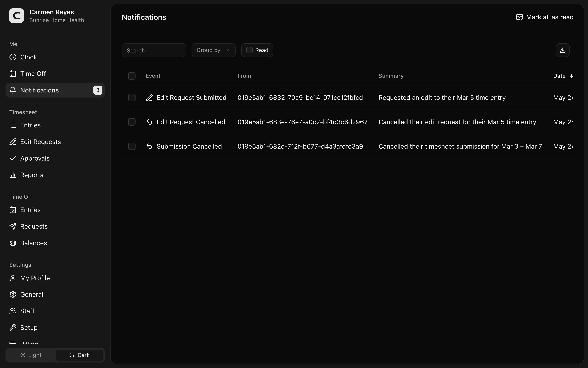Click the Balances scale icon
The width and height of the screenshot is (588, 368).
[x=13, y=243]
